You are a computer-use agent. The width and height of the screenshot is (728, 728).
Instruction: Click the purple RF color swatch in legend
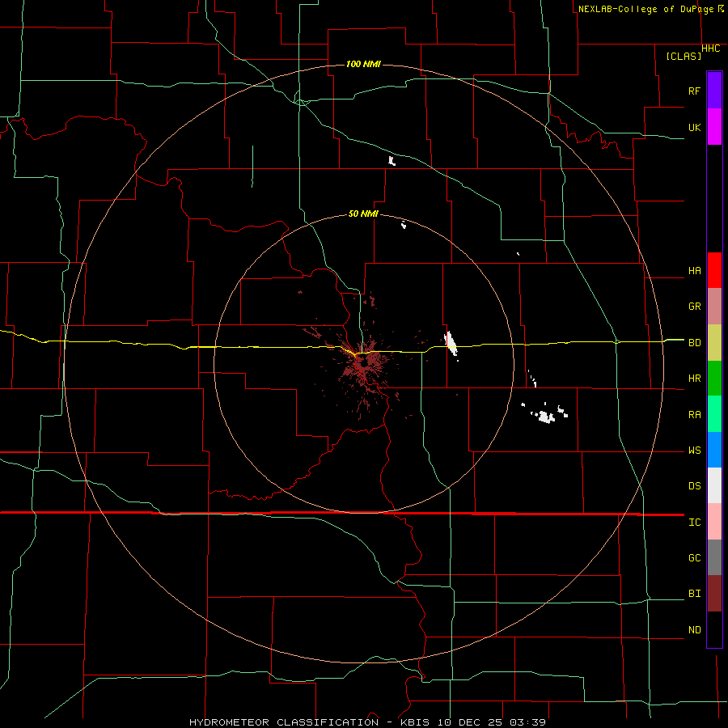[714, 91]
